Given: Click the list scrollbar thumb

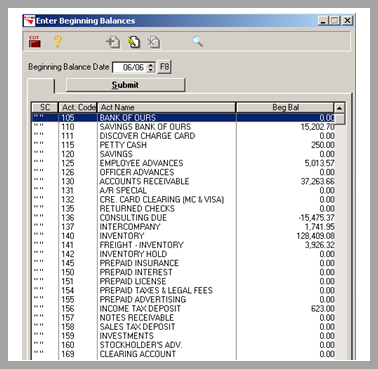Looking at the screenshot, I should [x=339, y=119].
